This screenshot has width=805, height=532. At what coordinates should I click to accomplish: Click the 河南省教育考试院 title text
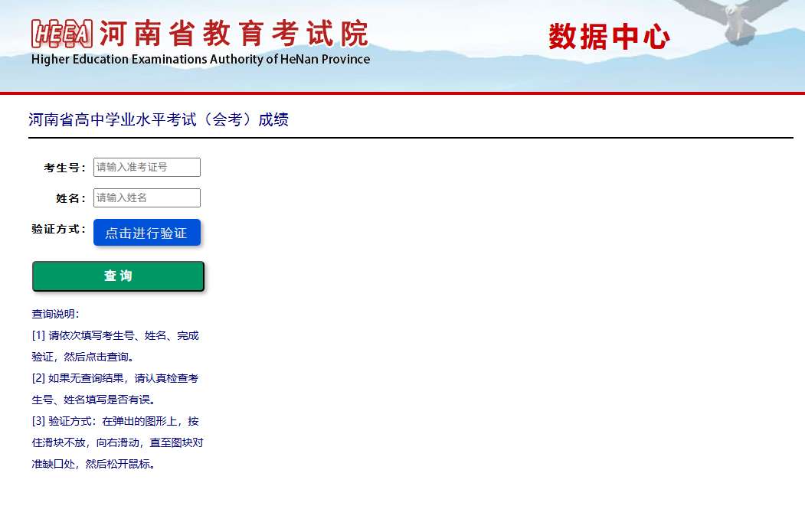(x=234, y=34)
